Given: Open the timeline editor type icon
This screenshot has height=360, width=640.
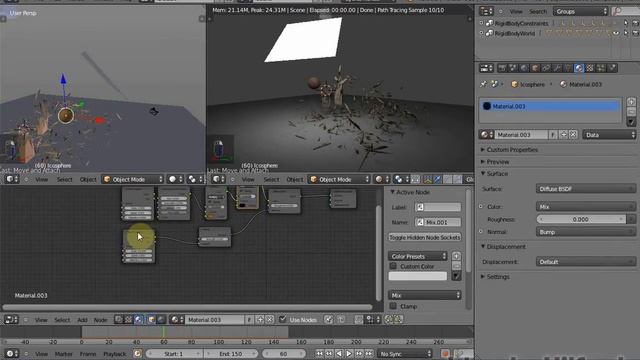Looking at the screenshot, I should coord(11,353).
